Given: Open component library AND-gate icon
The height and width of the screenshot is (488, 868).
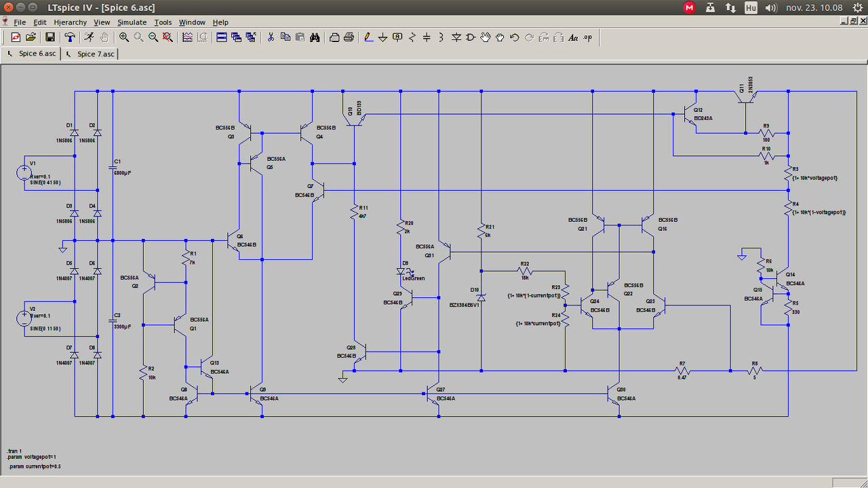Looking at the screenshot, I should coord(471,37).
